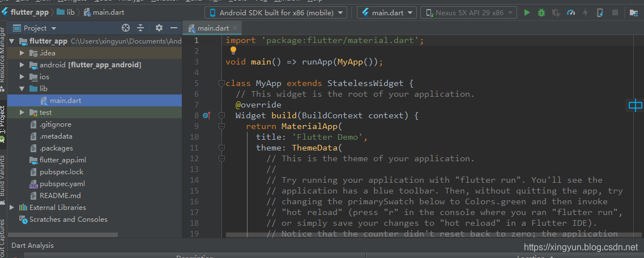The width and height of the screenshot is (644, 258).
Task: Click the Flutter attach phone icon
Action: click(x=600, y=12)
